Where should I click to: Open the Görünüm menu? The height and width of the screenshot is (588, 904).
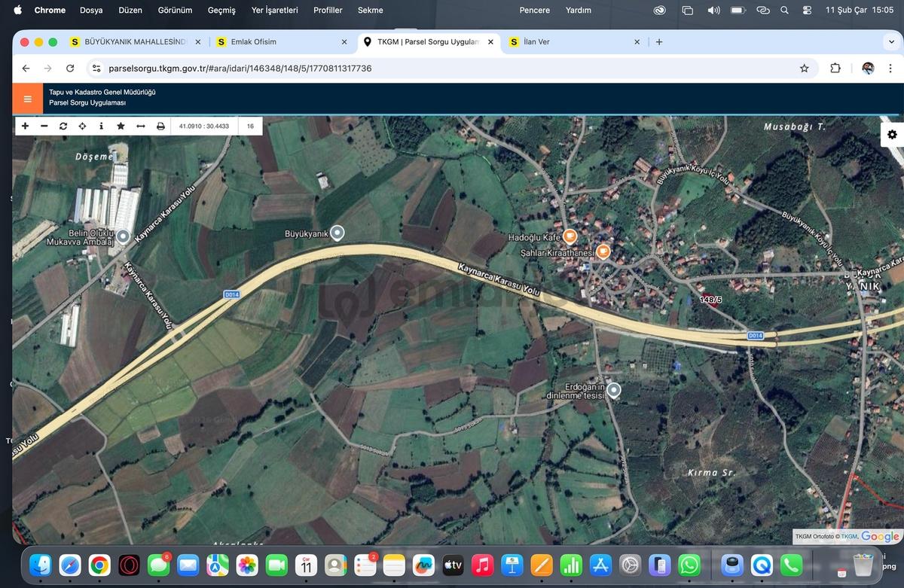pos(175,11)
